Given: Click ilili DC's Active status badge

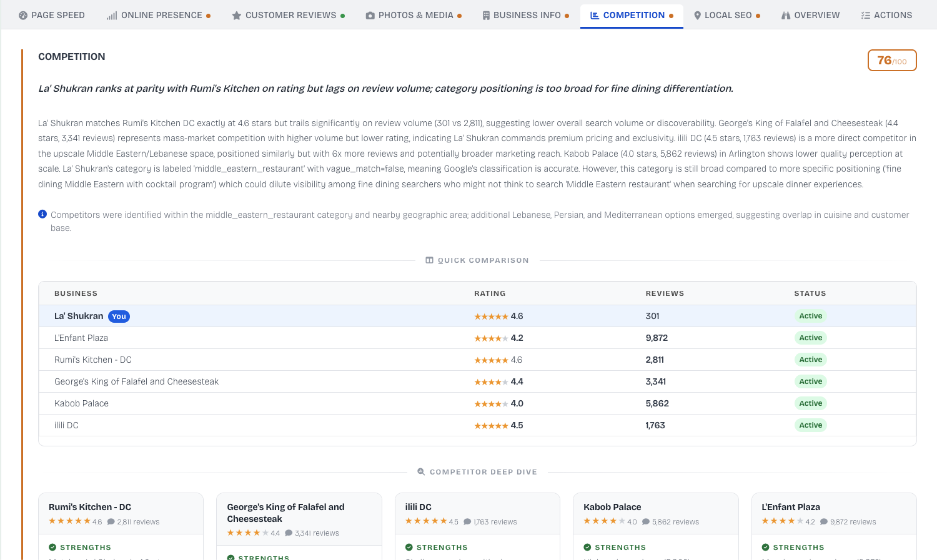Looking at the screenshot, I should coord(810,425).
